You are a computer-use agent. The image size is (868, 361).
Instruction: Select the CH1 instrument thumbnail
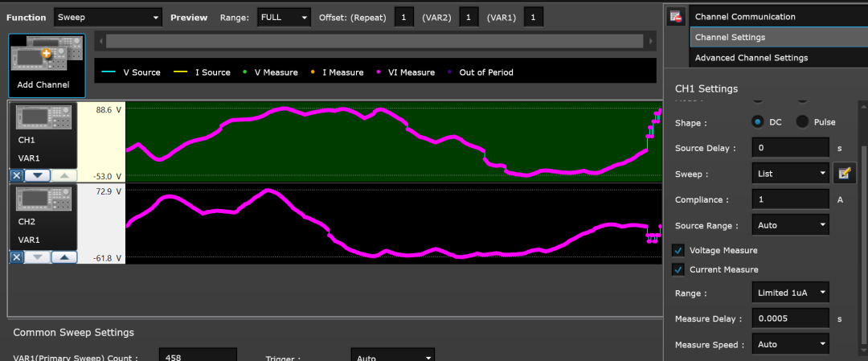pyautogui.click(x=45, y=117)
